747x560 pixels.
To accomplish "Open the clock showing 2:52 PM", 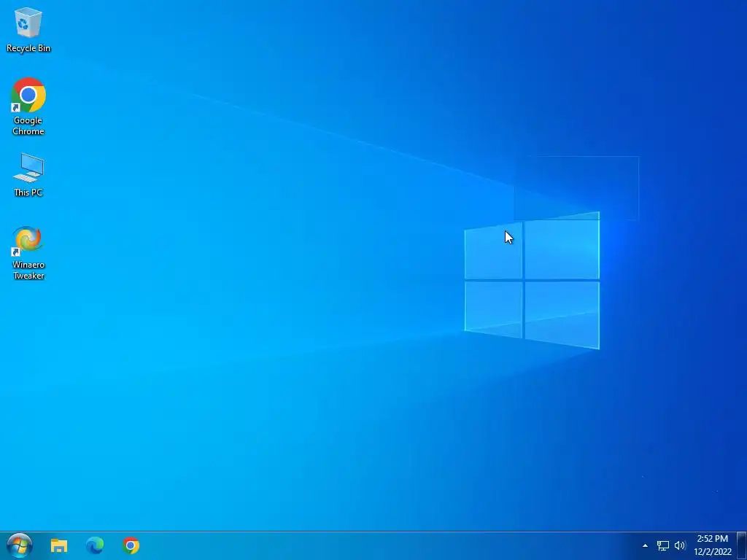I will [712, 545].
